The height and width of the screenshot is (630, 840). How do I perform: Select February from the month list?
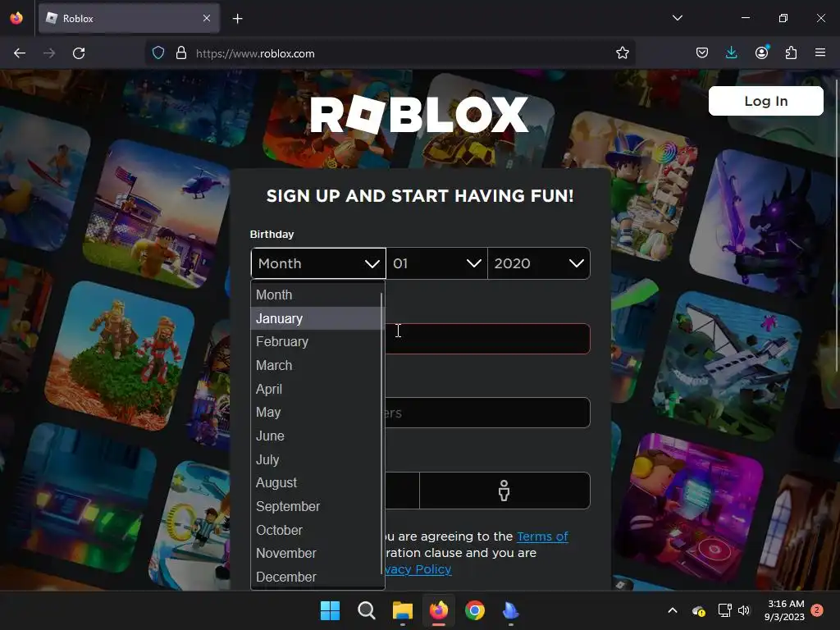(316, 342)
